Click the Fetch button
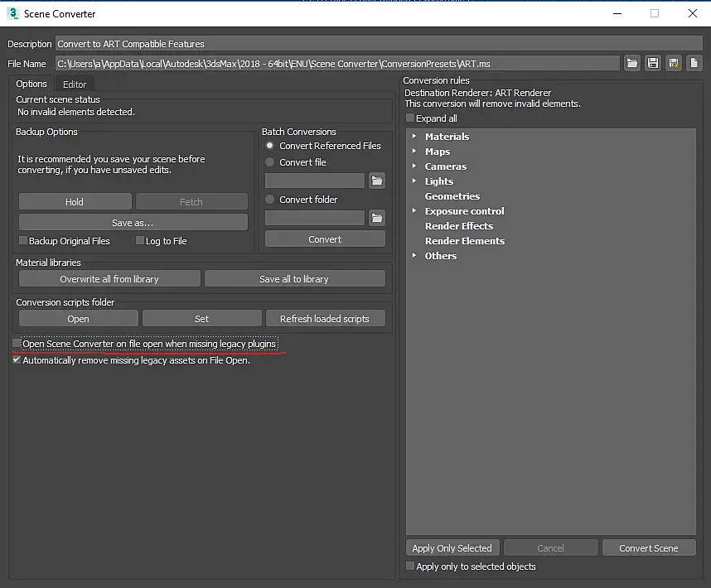Screen dimensions: 711x588 click(191, 201)
